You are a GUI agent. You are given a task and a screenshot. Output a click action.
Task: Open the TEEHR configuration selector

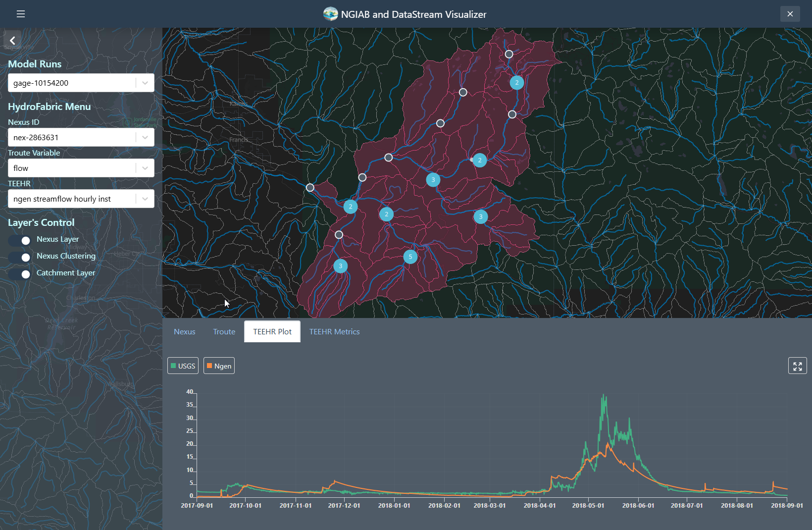coord(145,199)
